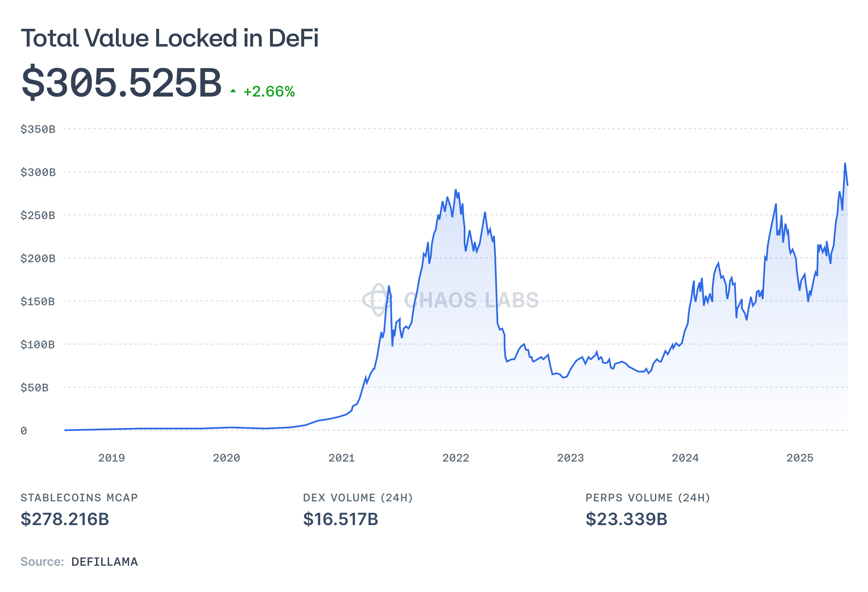Click the +2.66% change percentage
The image size is (868, 592).
[x=269, y=91]
